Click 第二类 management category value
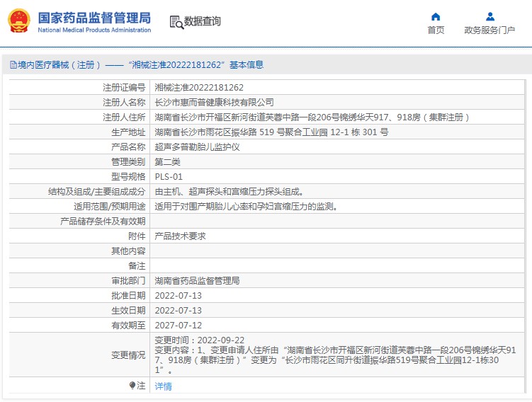This screenshot has width=532, height=402. (x=167, y=161)
